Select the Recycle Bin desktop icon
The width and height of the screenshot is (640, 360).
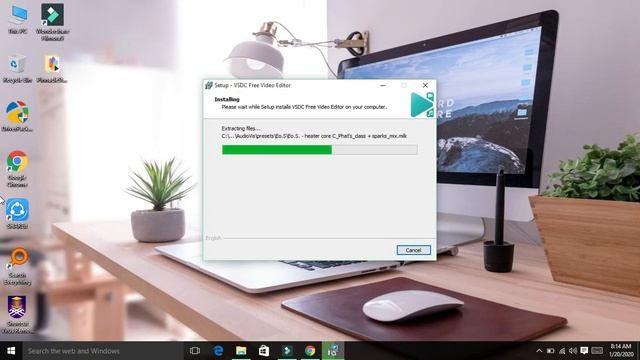[x=17, y=69]
